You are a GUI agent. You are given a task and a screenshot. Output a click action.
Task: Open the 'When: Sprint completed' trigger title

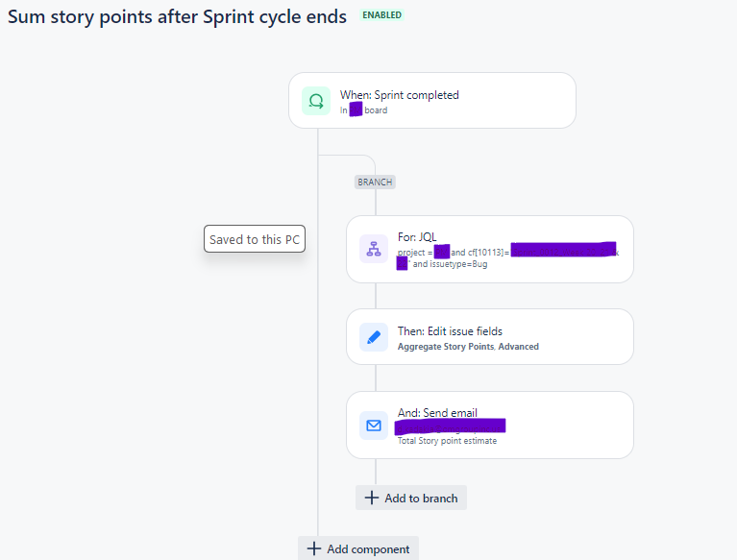point(399,95)
